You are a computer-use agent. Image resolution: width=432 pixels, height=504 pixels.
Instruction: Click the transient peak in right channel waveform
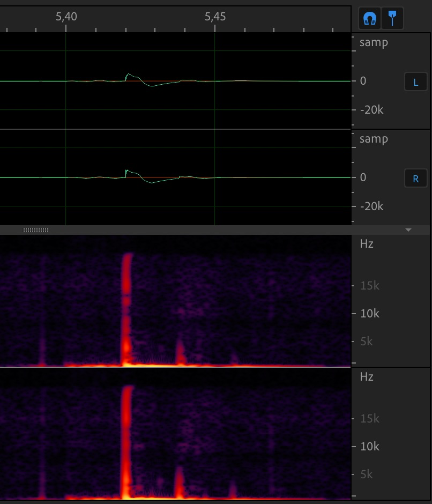coord(126,171)
